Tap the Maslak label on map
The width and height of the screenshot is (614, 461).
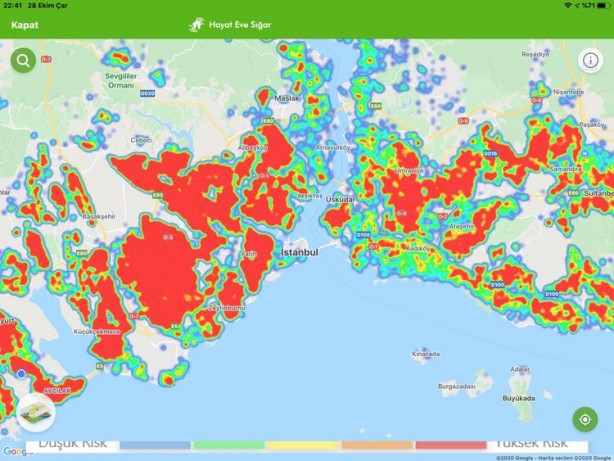[287, 98]
